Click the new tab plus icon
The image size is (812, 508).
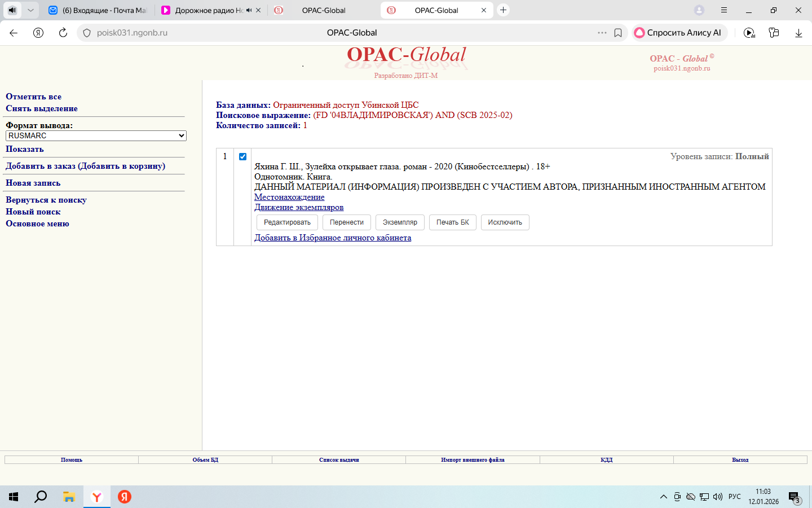pyautogui.click(x=503, y=10)
